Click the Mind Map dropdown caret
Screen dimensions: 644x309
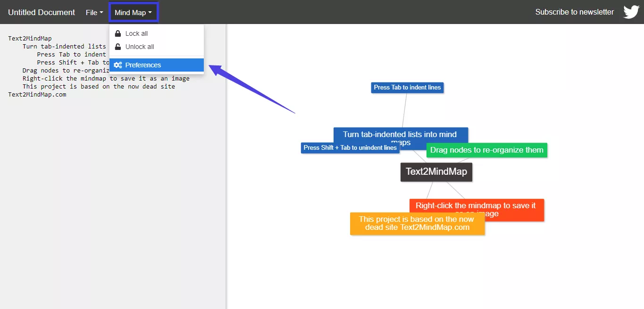point(150,12)
